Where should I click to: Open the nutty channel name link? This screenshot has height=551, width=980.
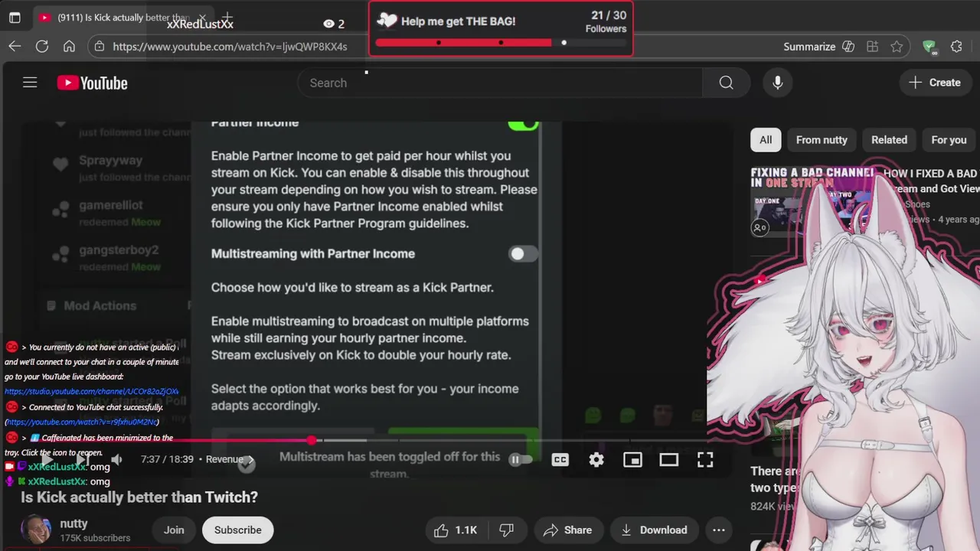(73, 523)
